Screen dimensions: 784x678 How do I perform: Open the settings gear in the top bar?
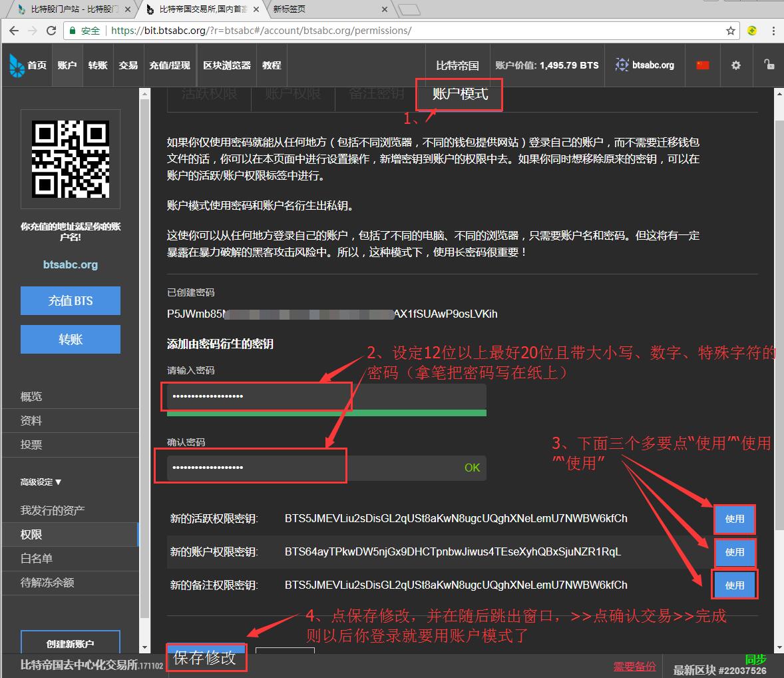pos(736,65)
